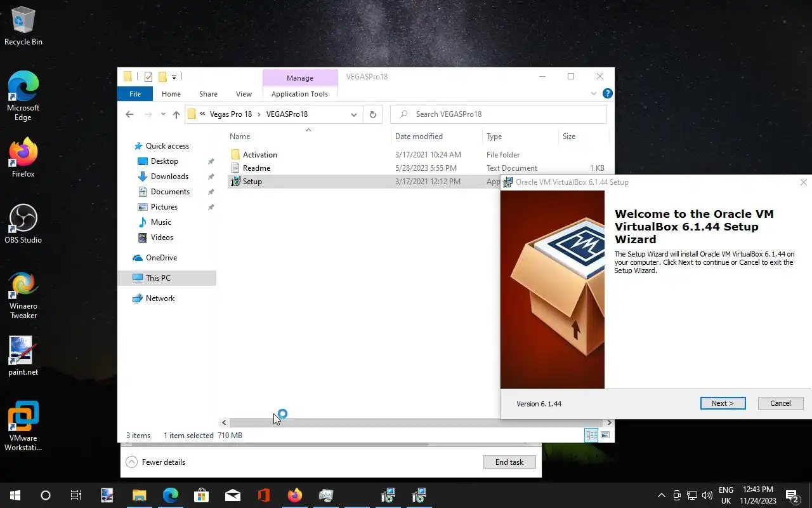Open Explorer Help question mark icon

607,93
